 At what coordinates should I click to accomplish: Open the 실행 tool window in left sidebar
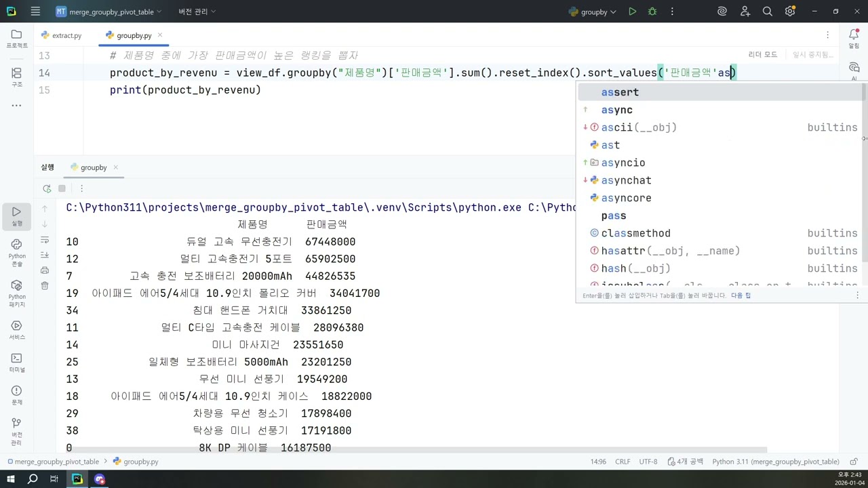pos(17,216)
